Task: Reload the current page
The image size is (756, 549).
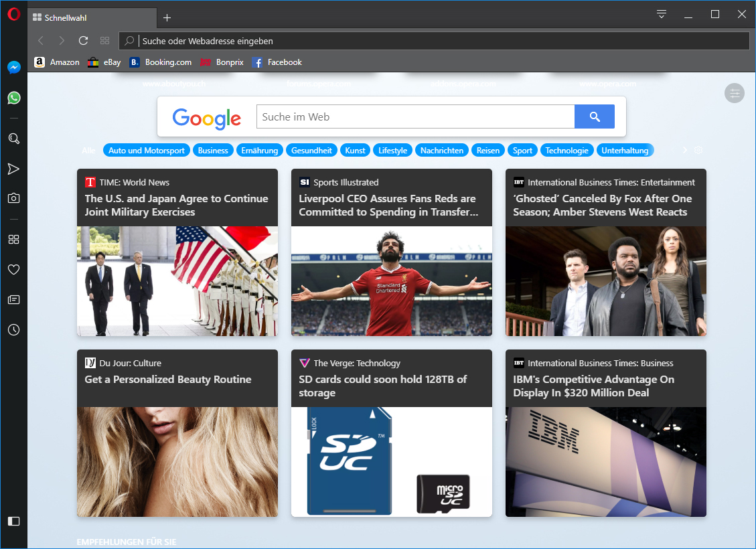Action: (x=84, y=40)
